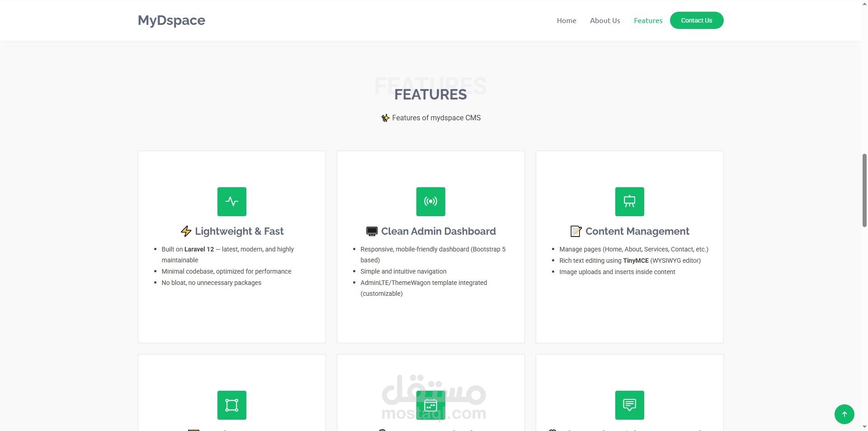
Task: Go to About Us page
Action: pyautogui.click(x=605, y=20)
